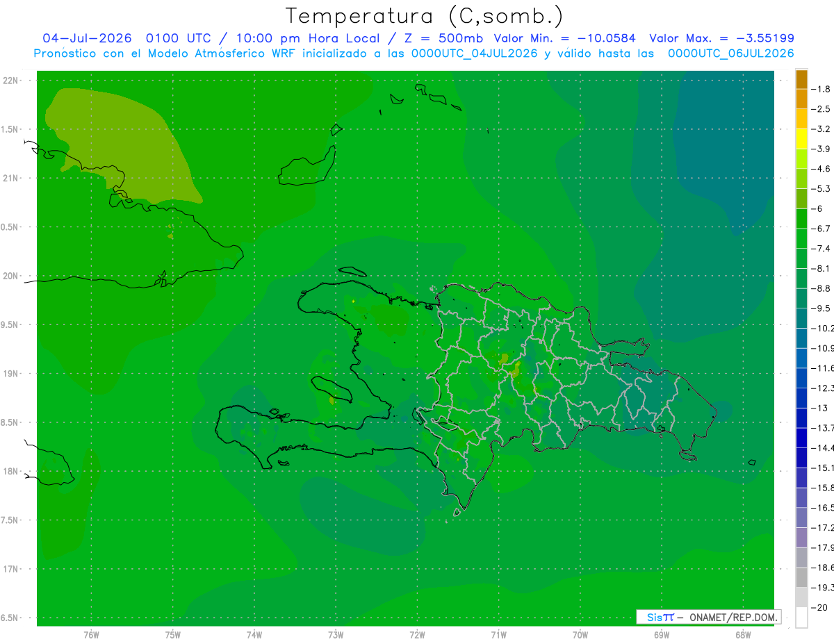The width and height of the screenshot is (834, 644).
Task: Click the '73W' longitude label
Action: 336,634
